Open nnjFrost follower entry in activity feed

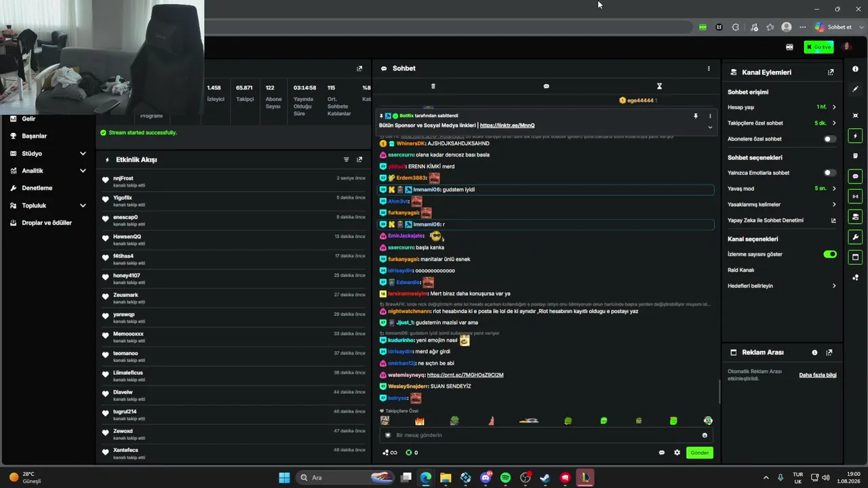click(234, 181)
